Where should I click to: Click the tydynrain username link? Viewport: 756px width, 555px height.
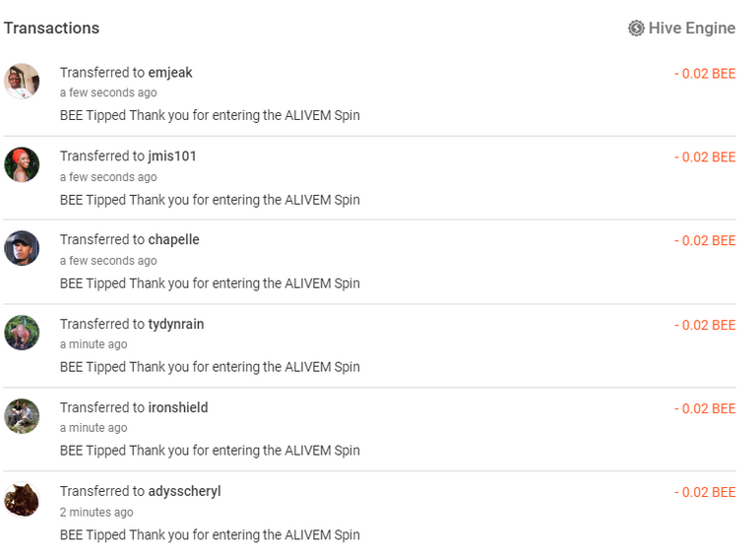point(176,324)
